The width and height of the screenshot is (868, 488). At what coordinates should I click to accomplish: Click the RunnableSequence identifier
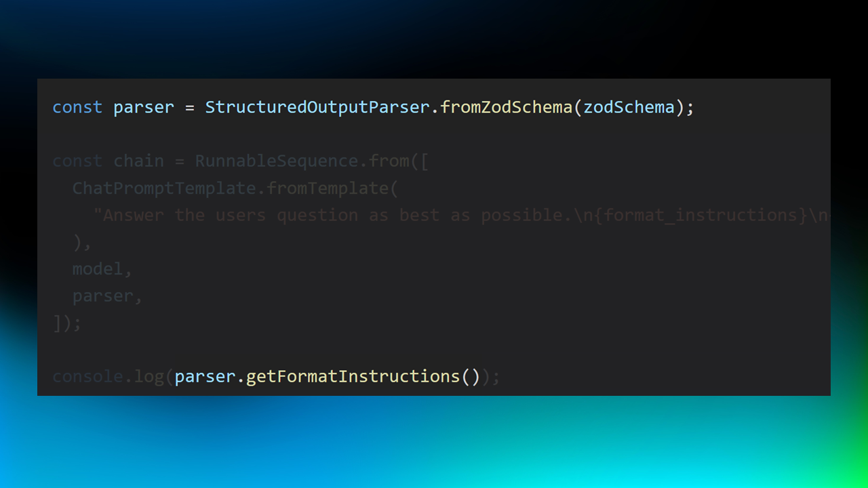coord(277,161)
